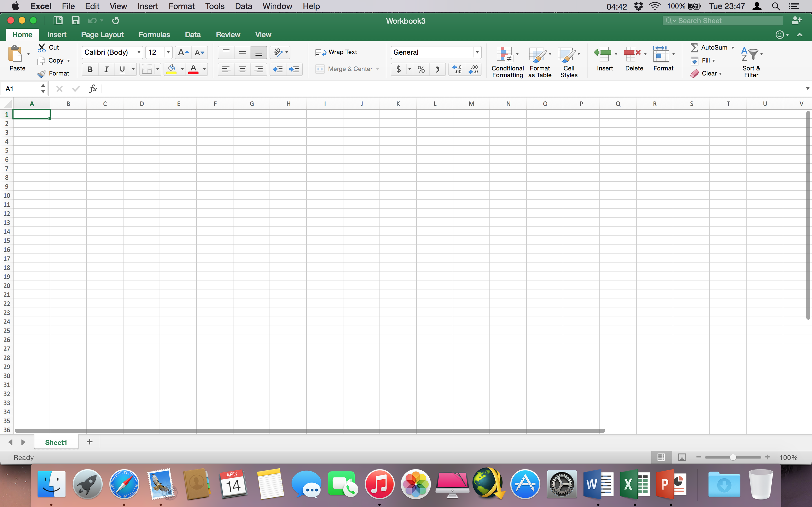Click the zoom slider handle

[x=733, y=457]
